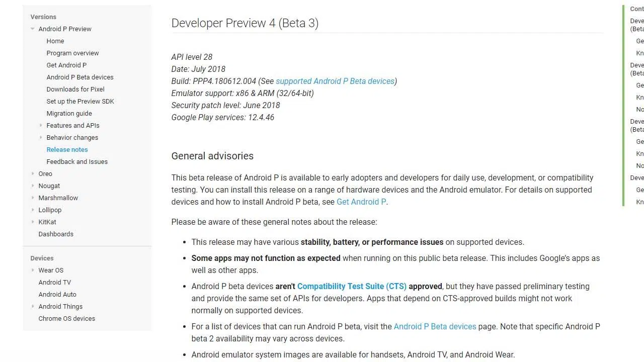Image resolution: width=644 pixels, height=362 pixels.
Task: Expand the Behavior changes arrow
Action: coord(41,138)
